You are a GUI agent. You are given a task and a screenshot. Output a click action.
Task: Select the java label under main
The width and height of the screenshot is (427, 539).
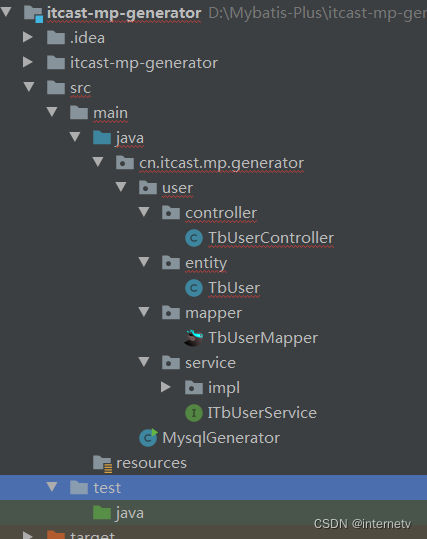(130, 138)
